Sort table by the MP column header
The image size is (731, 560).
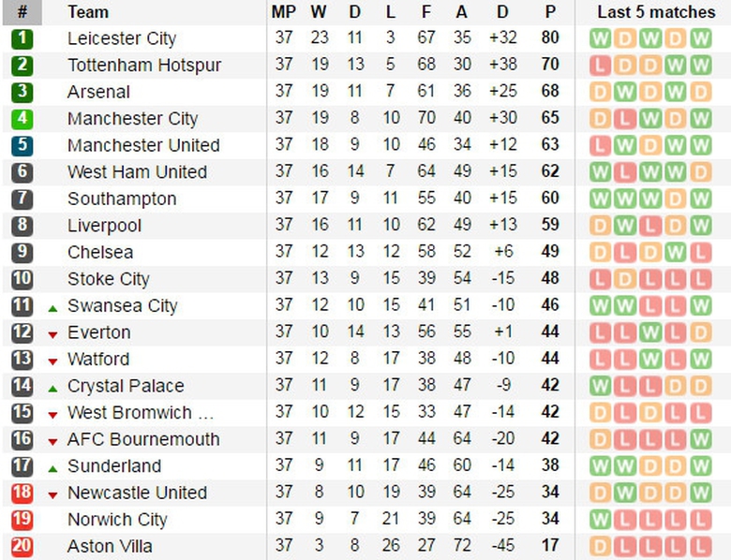click(282, 12)
